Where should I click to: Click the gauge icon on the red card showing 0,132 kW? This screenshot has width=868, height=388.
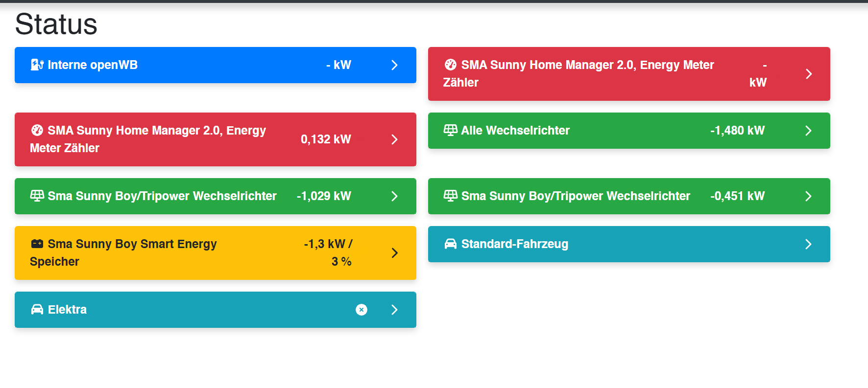(37, 130)
